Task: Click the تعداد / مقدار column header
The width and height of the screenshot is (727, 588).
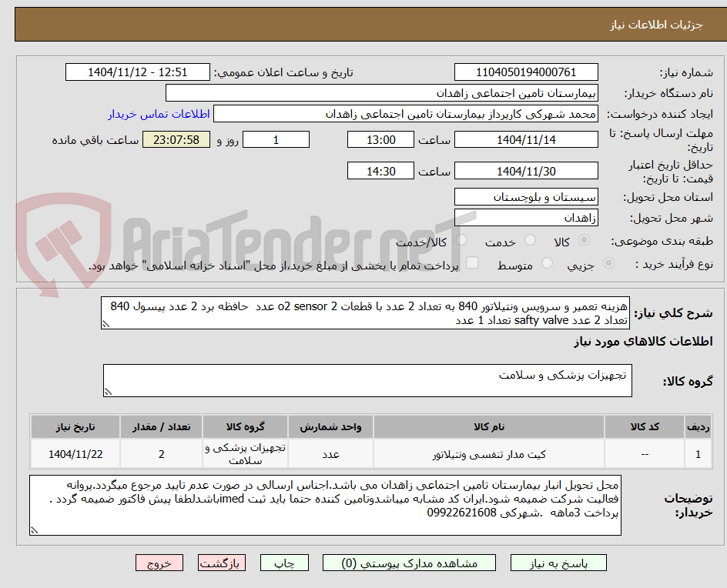Action: click(162, 426)
